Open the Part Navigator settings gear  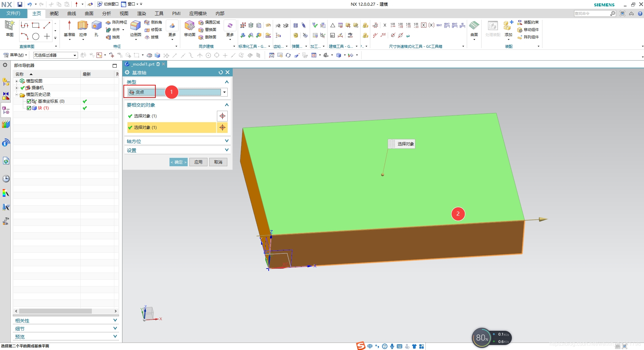pos(5,65)
